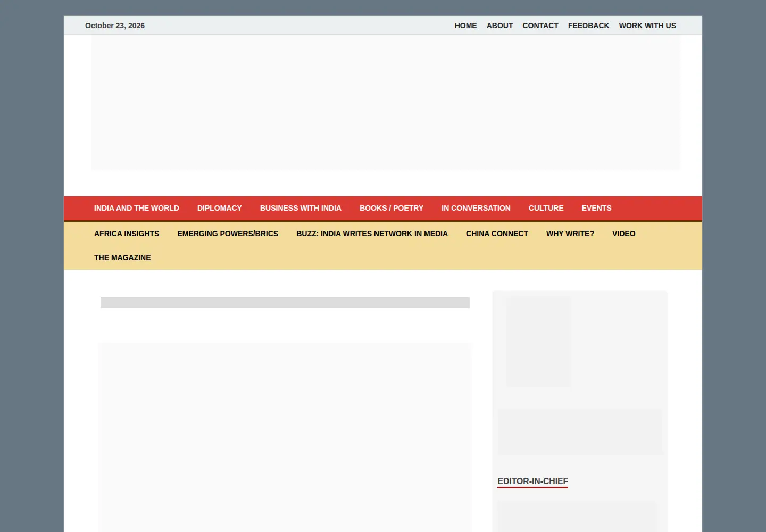
Task: Open BUZZ: INDIA WRITES NETWORK IN MEDIA
Action: (372, 234)
